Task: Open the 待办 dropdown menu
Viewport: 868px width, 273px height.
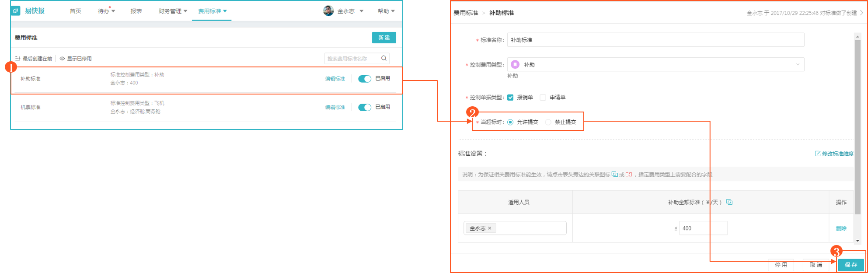Action: click(106, 11)
